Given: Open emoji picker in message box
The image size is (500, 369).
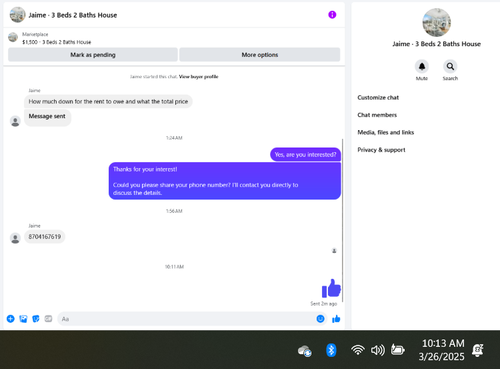Looking at the screenshot, I should [x=320, y=319].
